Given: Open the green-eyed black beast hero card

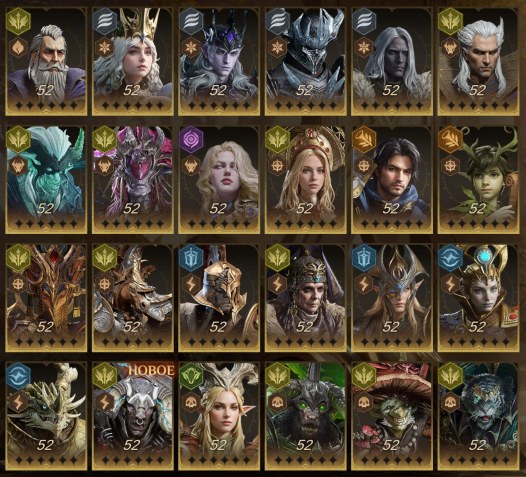Looking at the screenshot, I should (x=306, y=416).
